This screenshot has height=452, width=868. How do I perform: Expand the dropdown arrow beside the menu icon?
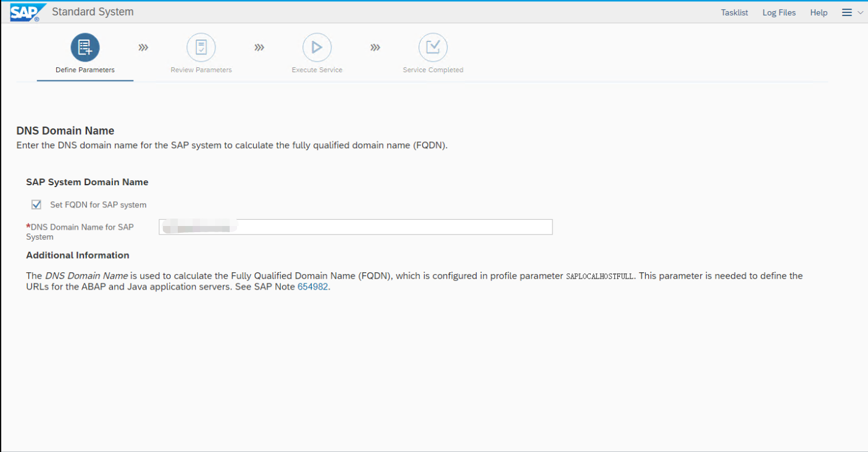click(x=861, y=12)
